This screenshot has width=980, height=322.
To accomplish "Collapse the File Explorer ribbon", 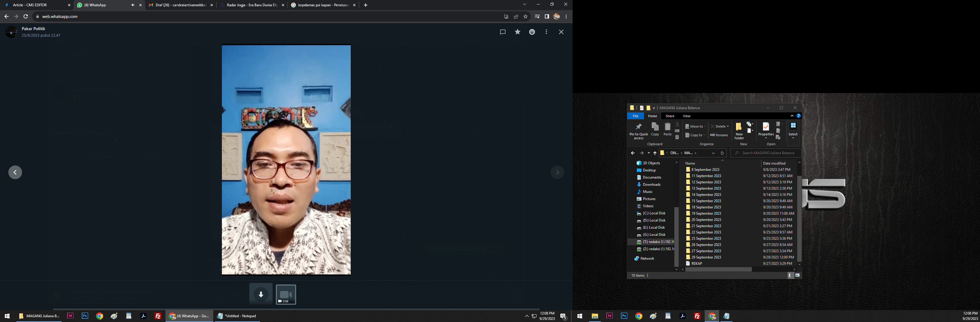I will click(792, 116).
